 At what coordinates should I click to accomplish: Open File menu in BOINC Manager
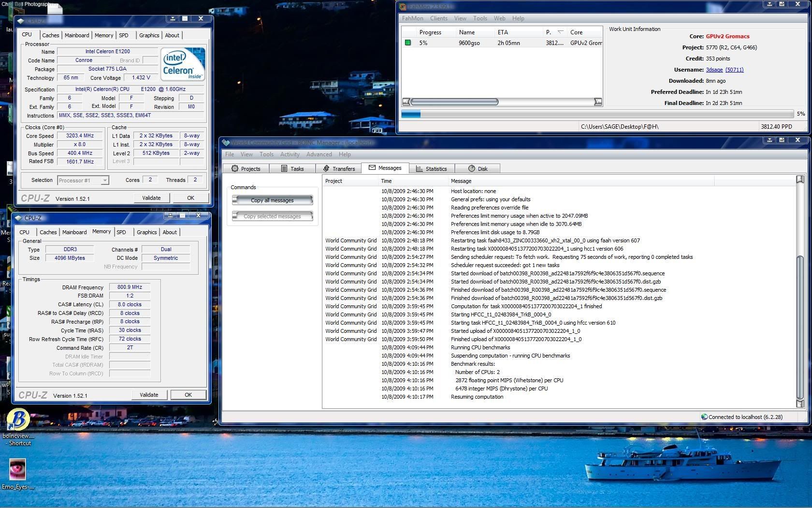point(230,154)
